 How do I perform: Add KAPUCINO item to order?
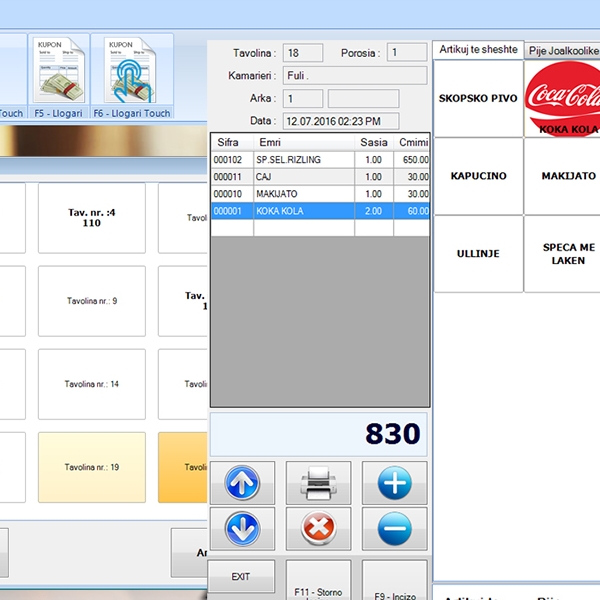(x=479, y=176)
